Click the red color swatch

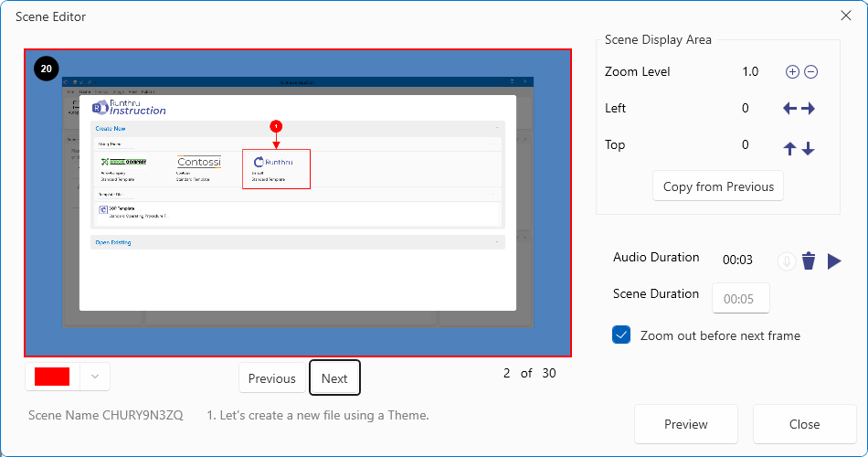click(x=52, y=377)
